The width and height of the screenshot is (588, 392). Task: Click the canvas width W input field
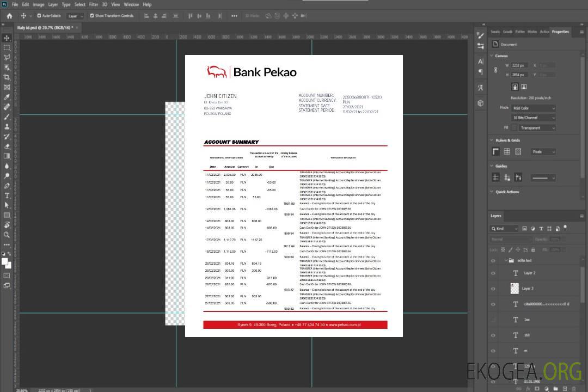[x=519, y=65]
